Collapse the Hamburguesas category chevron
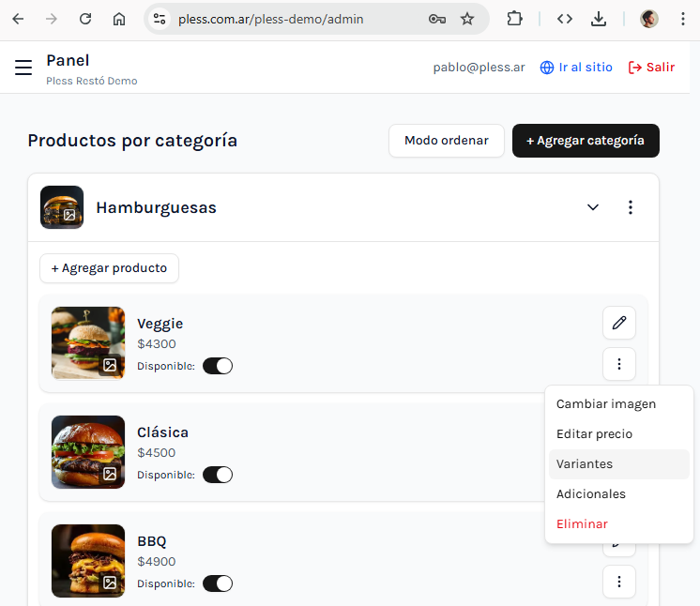The width and height of the screenshot is (700, 606). pos(593,207)
